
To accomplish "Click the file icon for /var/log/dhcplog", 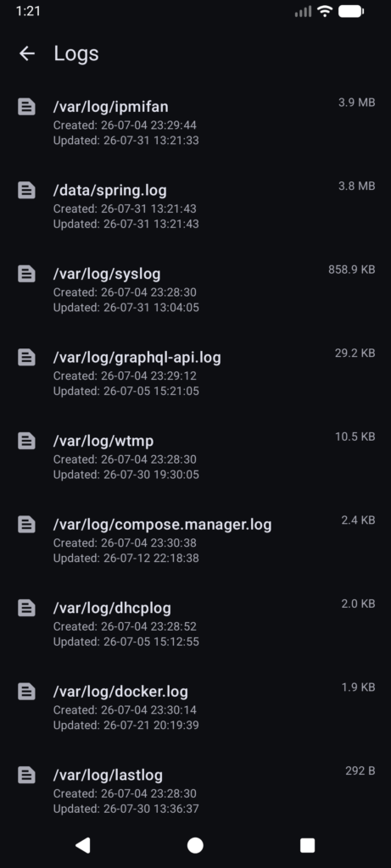I will 26,608.
